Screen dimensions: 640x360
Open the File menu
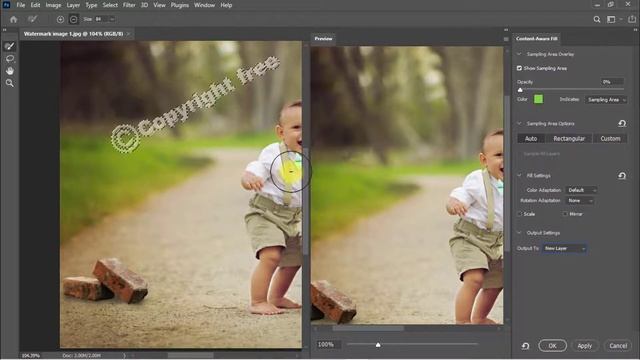(x=20, y=5)
